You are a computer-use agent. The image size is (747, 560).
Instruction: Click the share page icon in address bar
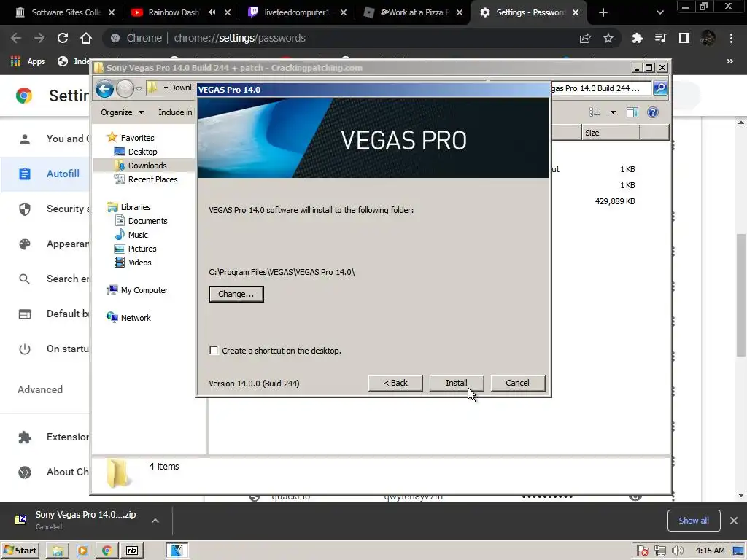tap(585, 38)
